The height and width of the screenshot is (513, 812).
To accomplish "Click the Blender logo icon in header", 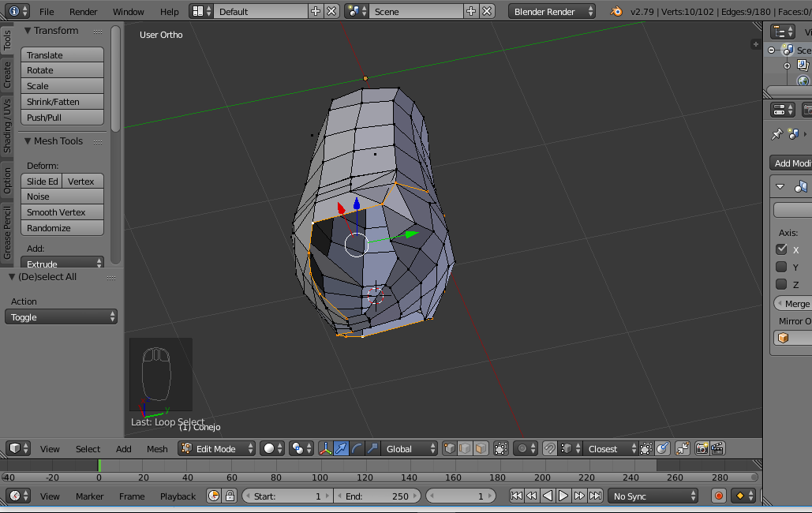I will [x=616, y=11].
